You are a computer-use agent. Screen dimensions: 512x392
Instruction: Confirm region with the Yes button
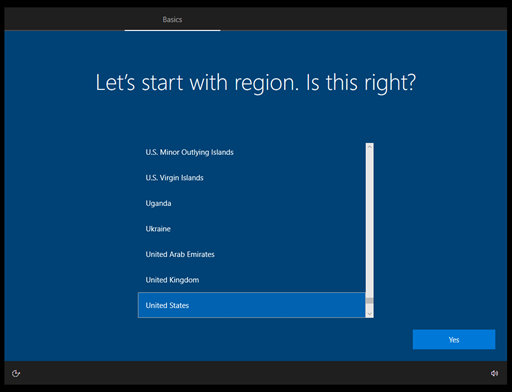tap(454, 339)
